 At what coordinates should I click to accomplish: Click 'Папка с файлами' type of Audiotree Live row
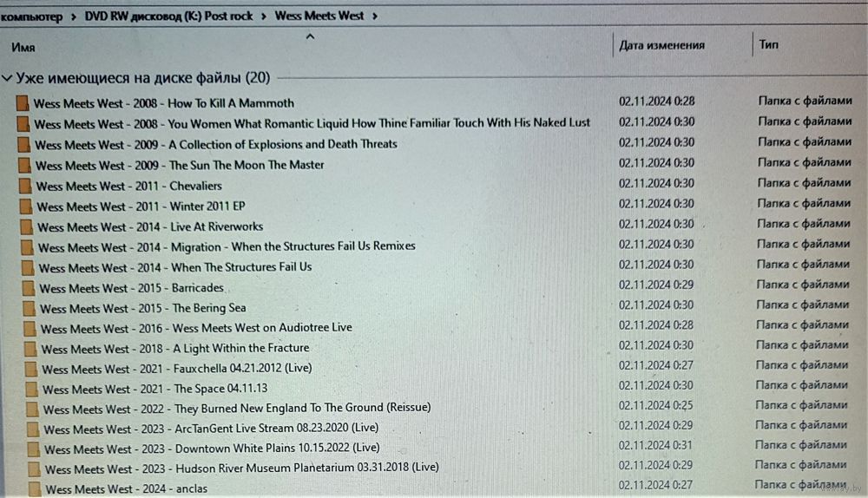pos(802,324)
